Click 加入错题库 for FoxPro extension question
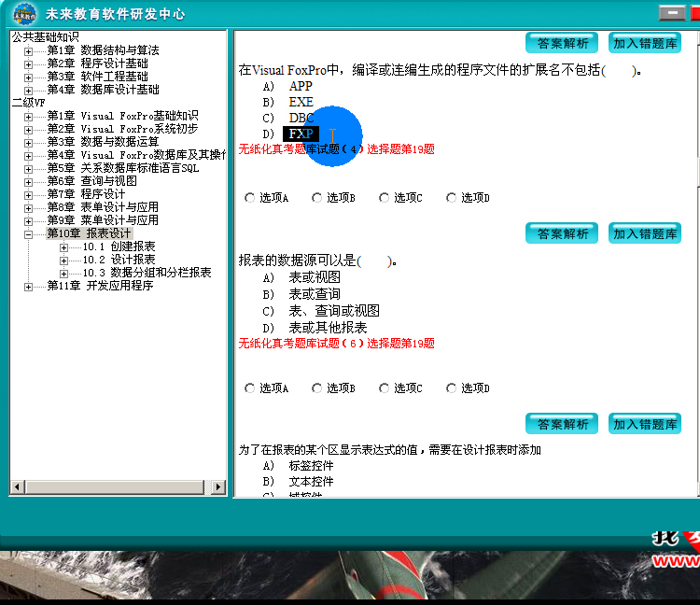Screen dimensions: 700x606 pyautogui.click(x=645, y=43)
